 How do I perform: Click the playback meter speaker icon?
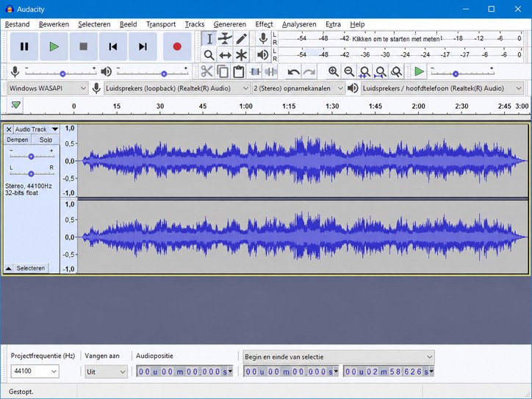pyautogui.click(x=263, y=55)
